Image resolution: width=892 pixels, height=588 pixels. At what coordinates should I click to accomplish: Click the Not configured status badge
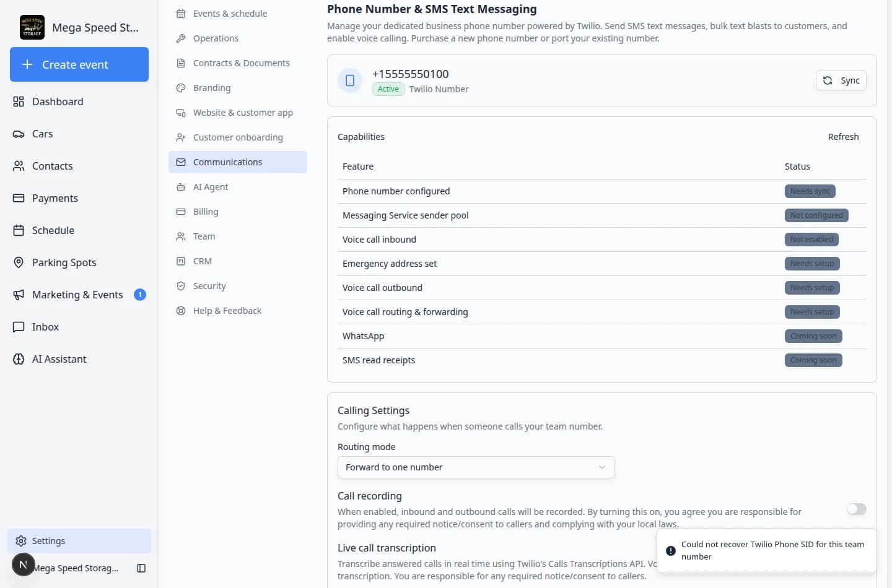tap(816, 215)
